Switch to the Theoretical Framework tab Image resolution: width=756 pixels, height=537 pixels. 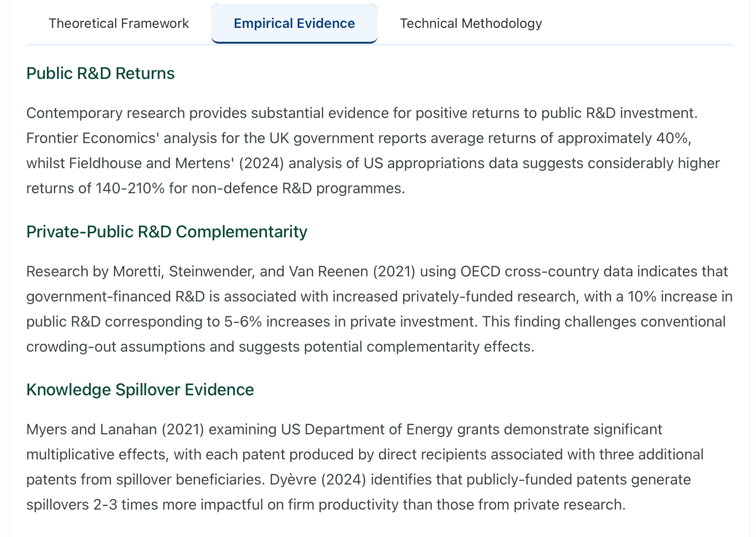click(118, 23)
